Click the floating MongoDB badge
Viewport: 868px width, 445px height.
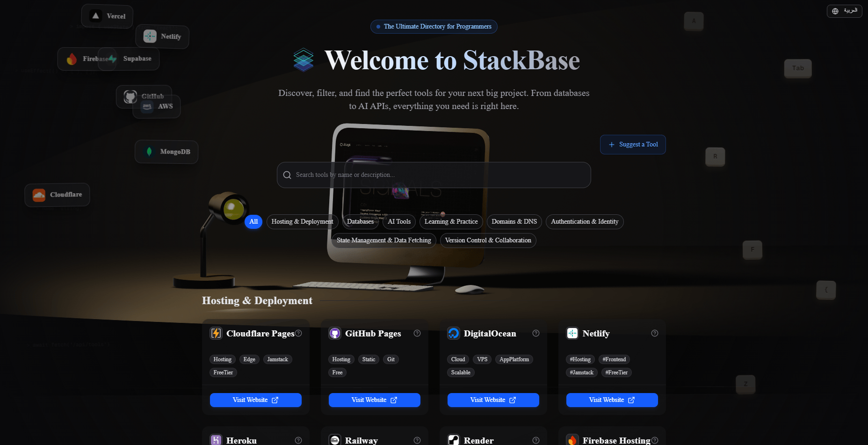166,152
